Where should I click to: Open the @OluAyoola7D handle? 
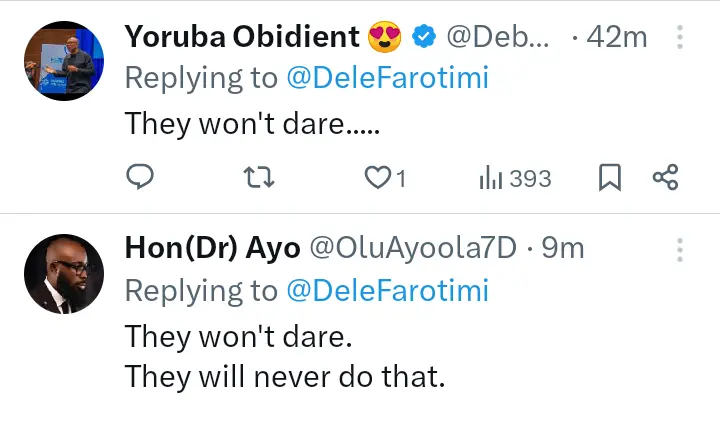click(413, 248)
